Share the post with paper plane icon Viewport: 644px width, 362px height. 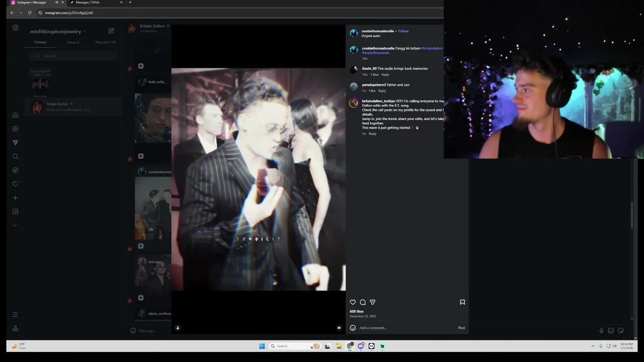tap(372, 302)
